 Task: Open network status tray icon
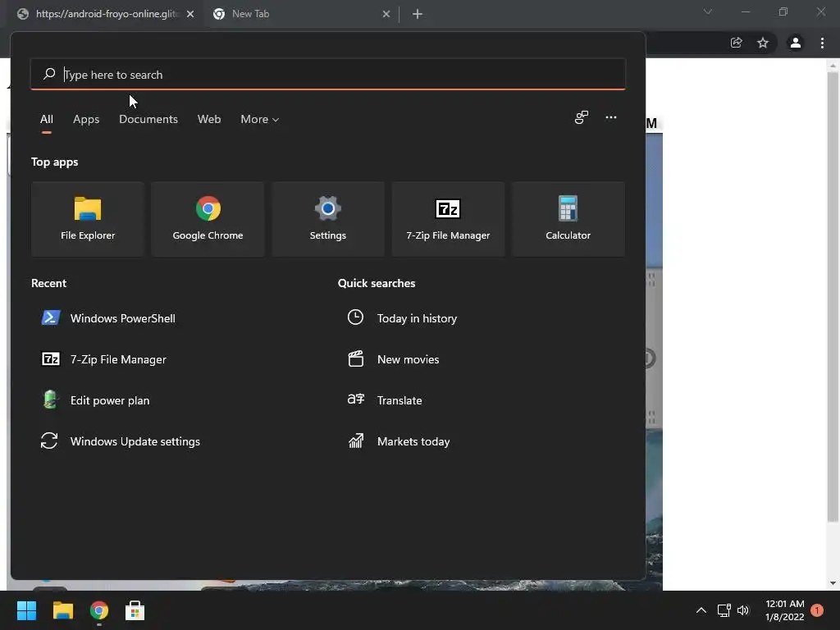coord(724,610)
